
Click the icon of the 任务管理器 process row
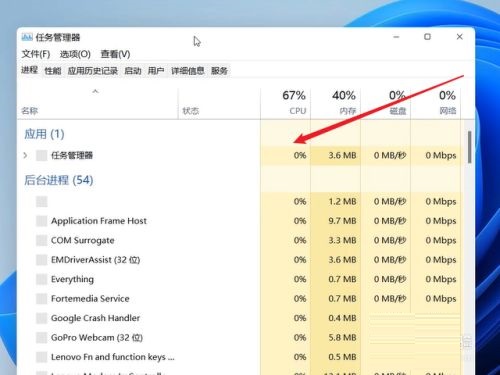click(x=42, y=155)
